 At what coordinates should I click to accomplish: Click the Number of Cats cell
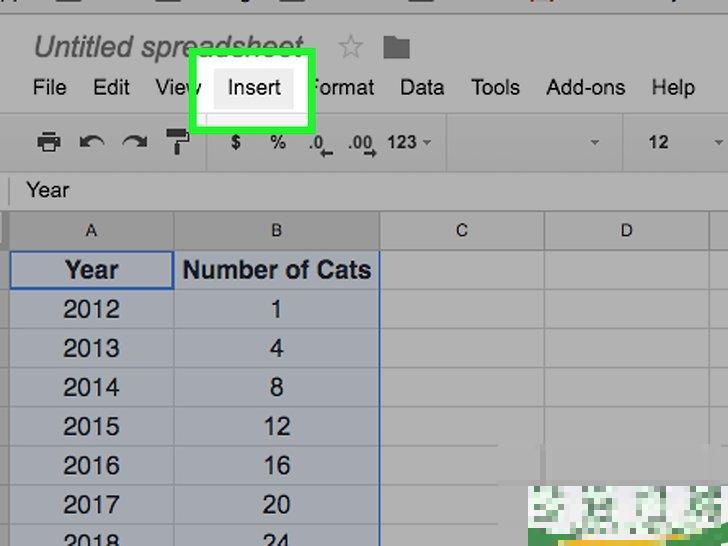pos(277,270)
